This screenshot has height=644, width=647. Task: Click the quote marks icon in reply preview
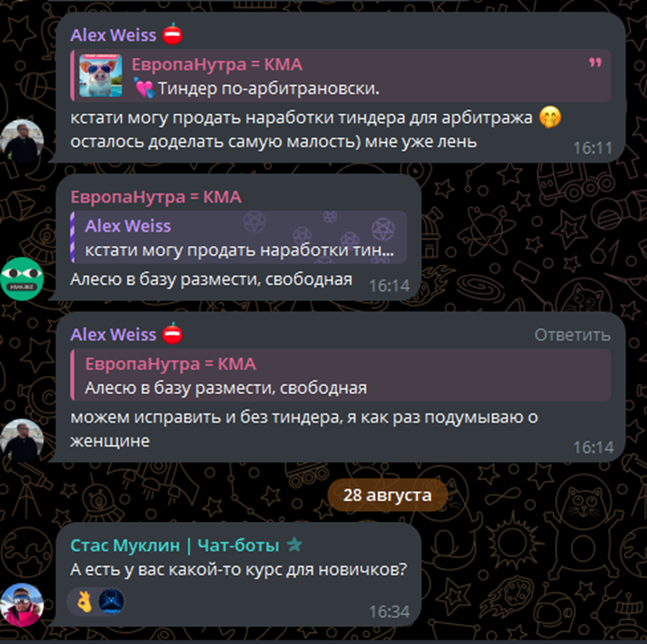(594, 63)
